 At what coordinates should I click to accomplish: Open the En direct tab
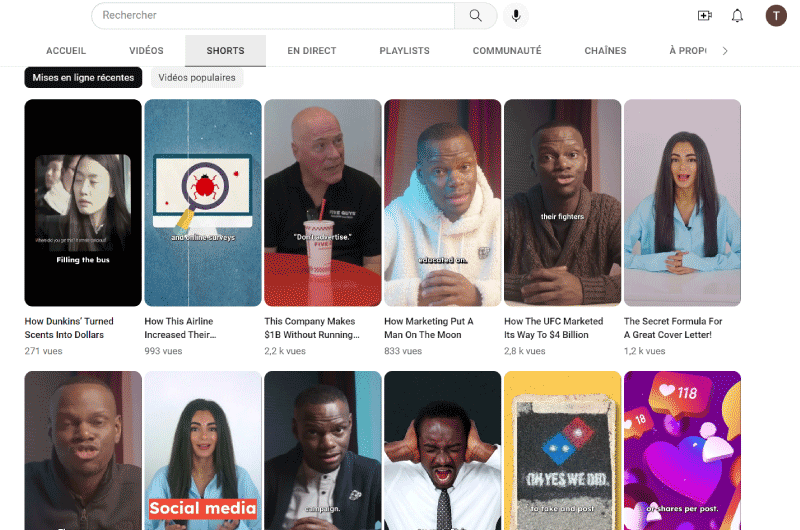(312, 51)
